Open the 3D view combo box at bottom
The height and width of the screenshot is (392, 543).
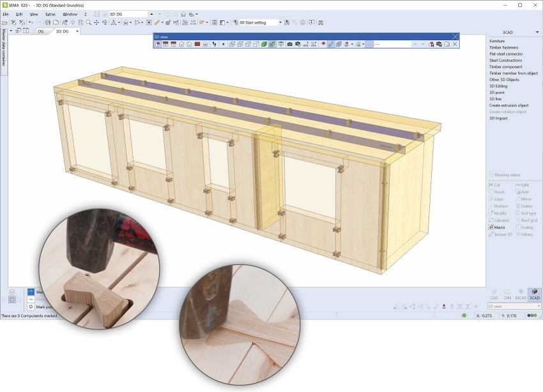[514, 306]
